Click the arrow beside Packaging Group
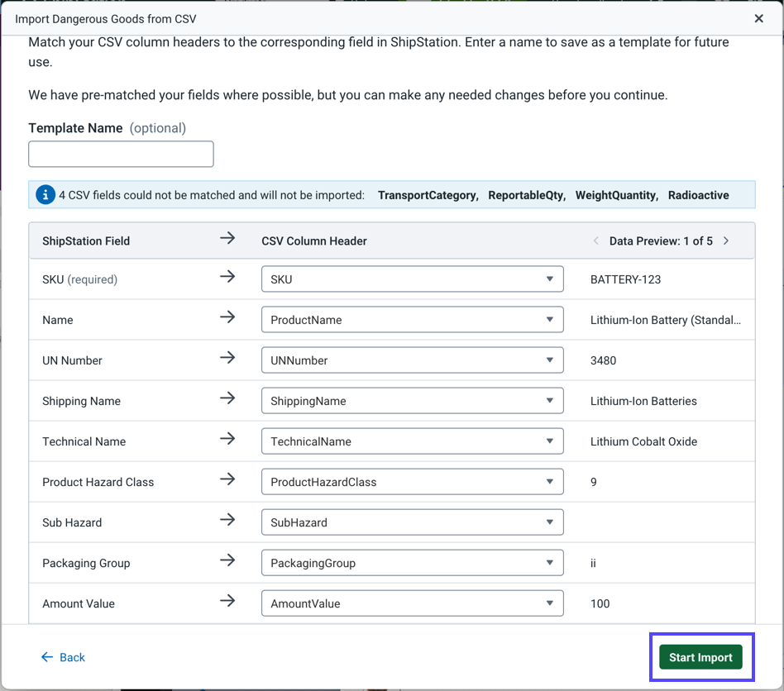784x691 pixels. tap(227, 560)
